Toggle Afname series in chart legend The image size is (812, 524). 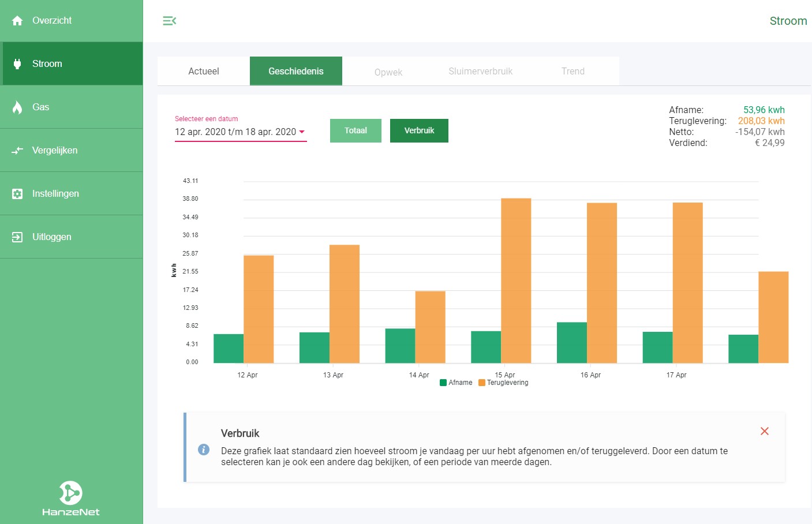coord(456,383)
